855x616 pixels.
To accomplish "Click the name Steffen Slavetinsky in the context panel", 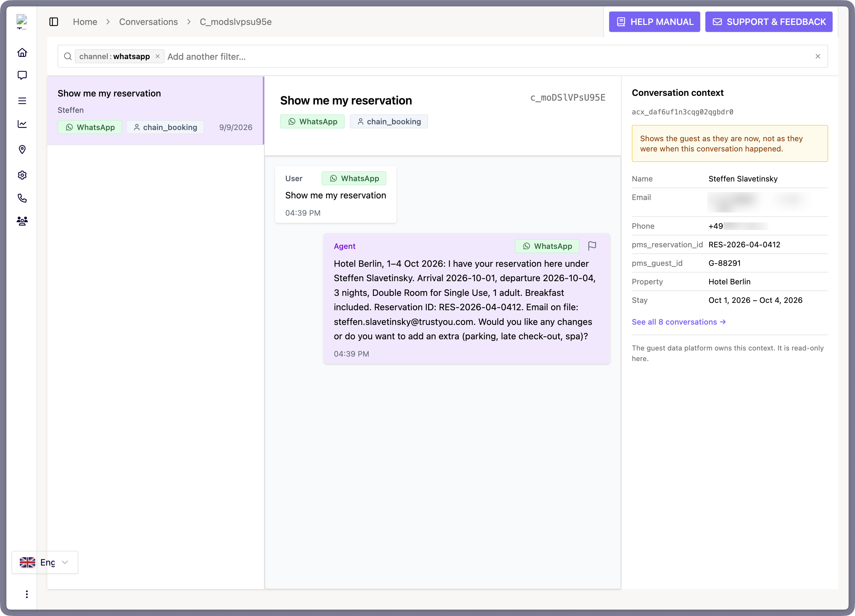I will [743, 179].
